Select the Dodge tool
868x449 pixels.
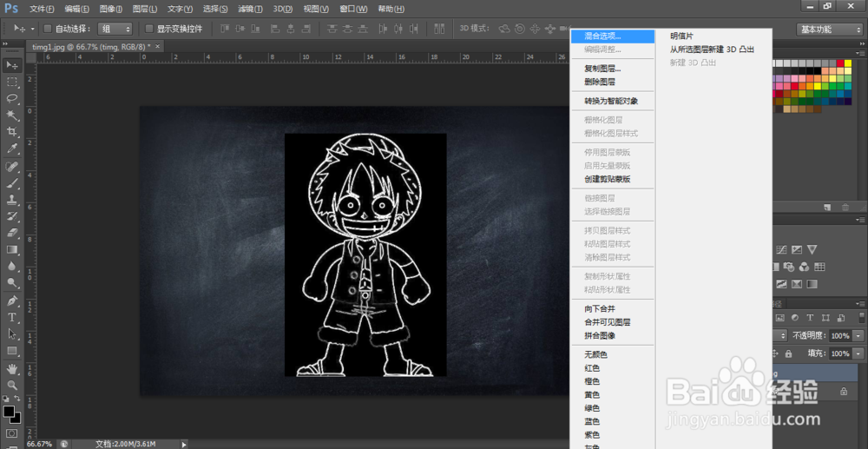pyautogui.click(x=12, y=283)
